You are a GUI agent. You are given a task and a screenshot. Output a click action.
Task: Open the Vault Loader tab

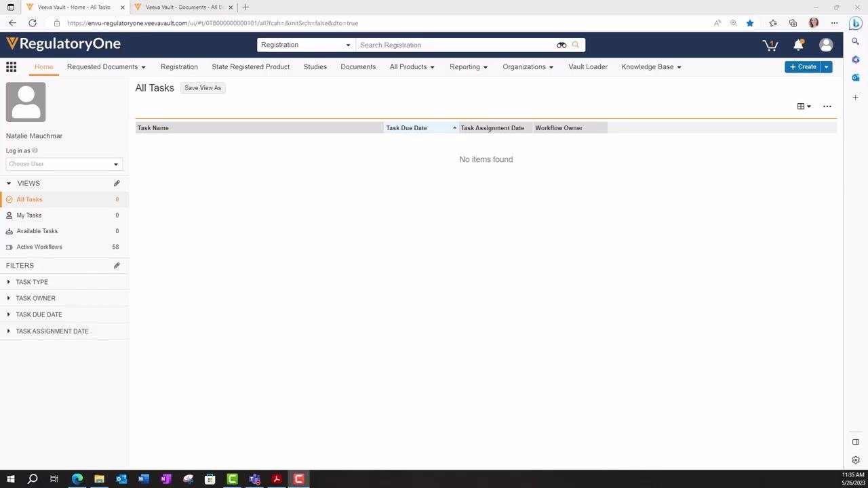(588, 67)
